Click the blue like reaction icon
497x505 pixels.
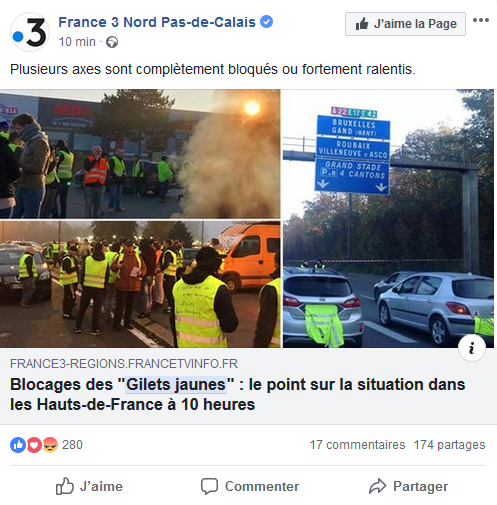(18, 445)
